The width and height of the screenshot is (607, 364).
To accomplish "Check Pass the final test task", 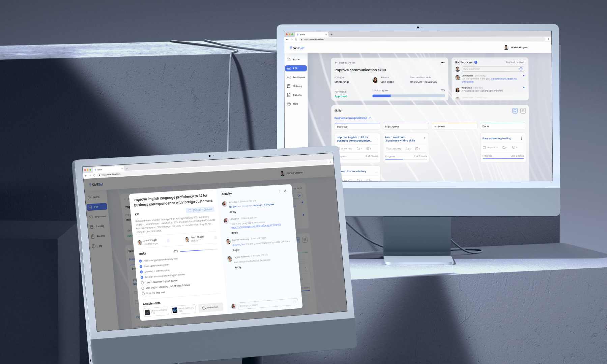I will coord(143,294).
